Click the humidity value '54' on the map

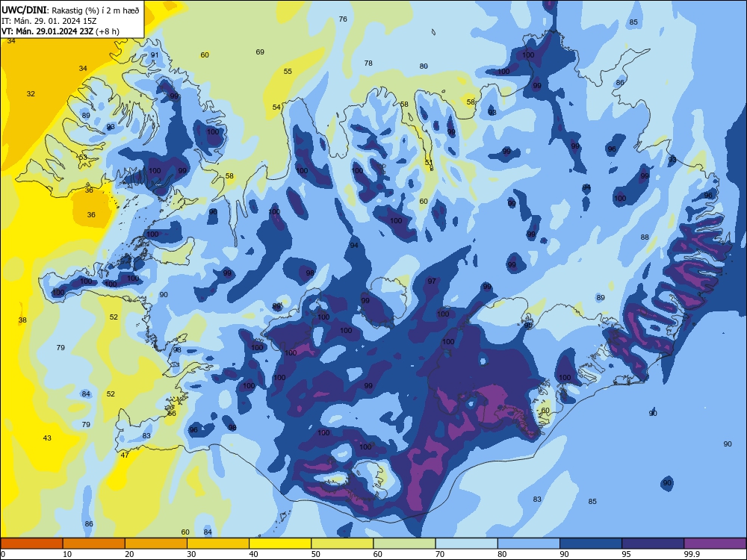[x=277, y=107]
